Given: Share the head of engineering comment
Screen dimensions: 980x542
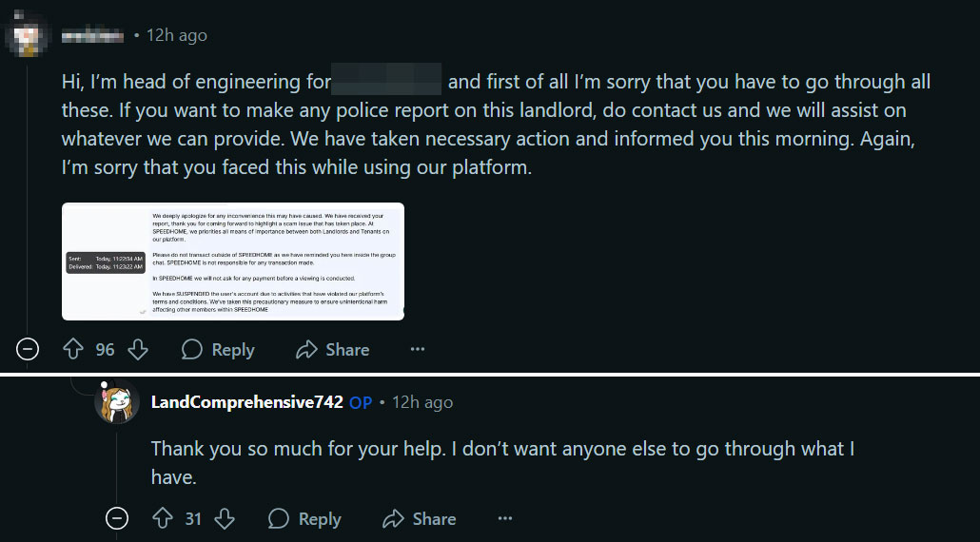Looking at the screenshot, I should coord(332,350).
